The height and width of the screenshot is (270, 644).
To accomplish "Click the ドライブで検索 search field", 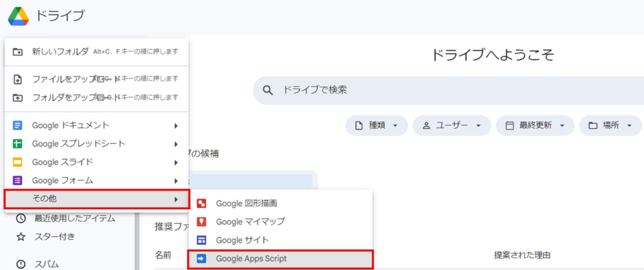I will click(x=448, y=90).
